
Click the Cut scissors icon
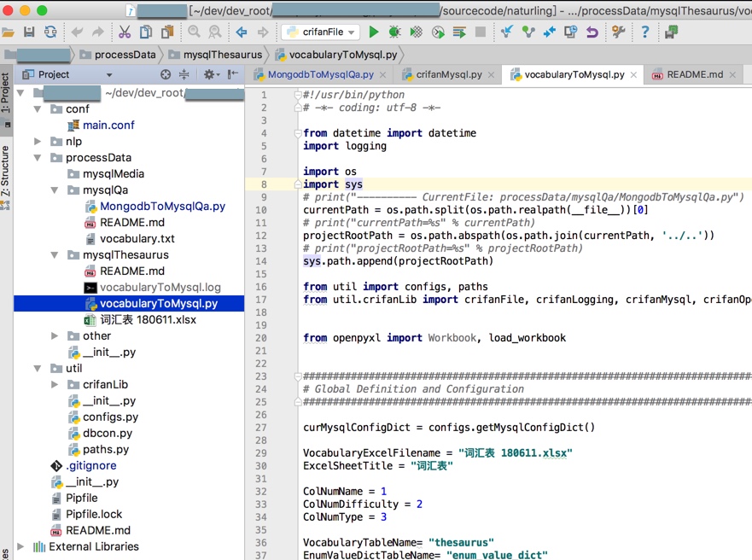click(x=125, y=32)
